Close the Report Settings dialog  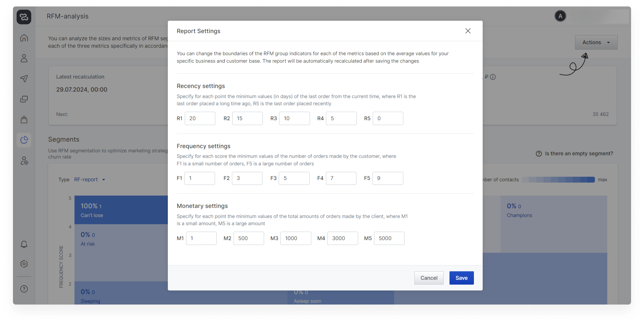tap(468, 31)
